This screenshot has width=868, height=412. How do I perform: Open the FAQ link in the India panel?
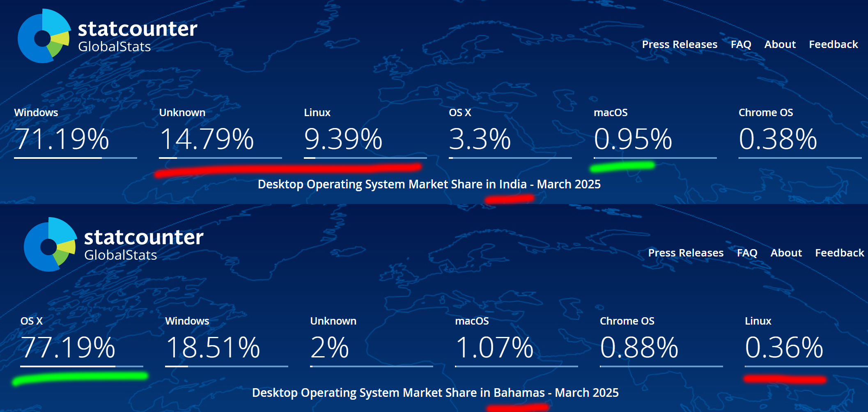[741, 44]
